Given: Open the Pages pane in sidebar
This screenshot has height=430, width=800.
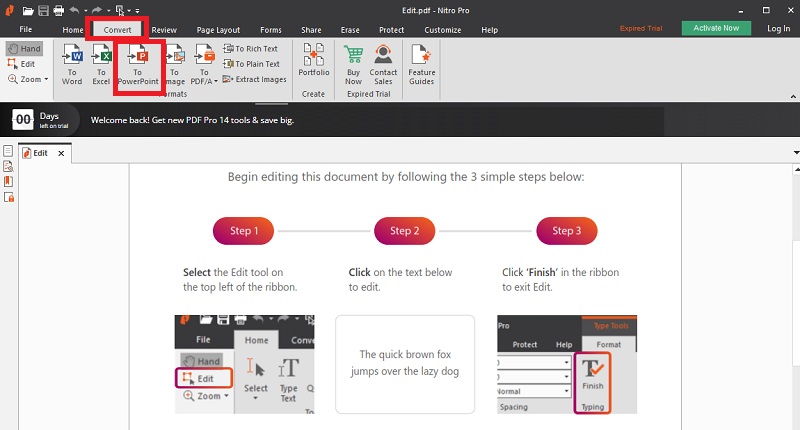Looking at the screenshot, I should click(x=8, y=151).
